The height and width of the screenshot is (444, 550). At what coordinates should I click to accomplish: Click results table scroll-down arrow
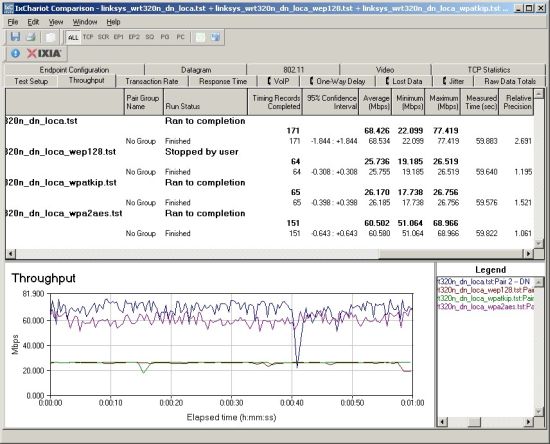coord(539,243)
